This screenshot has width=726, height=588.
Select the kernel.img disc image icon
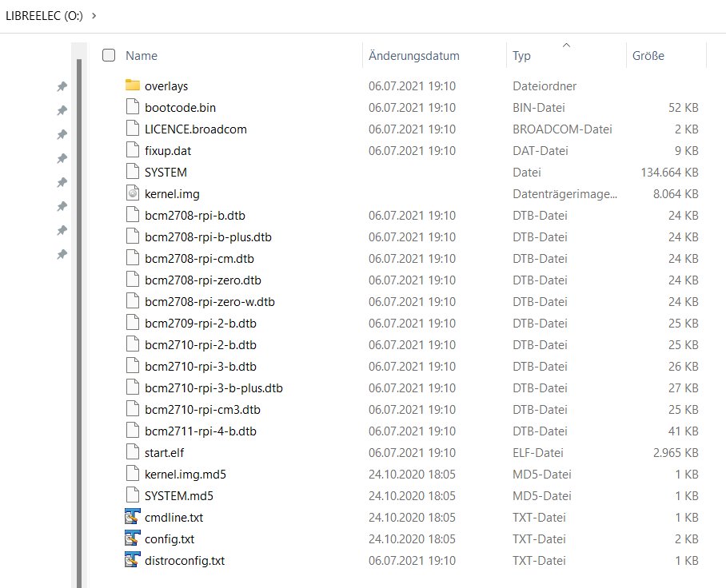[x=133, y=193]
